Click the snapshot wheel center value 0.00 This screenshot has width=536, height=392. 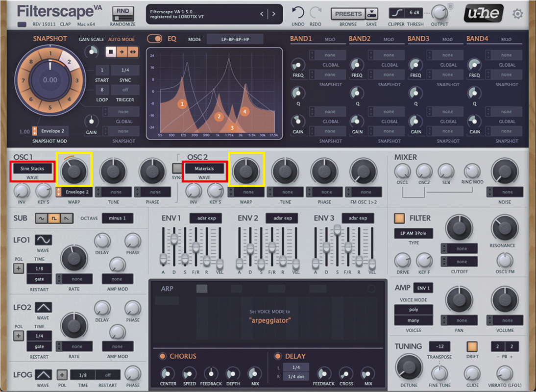point(50,80)
